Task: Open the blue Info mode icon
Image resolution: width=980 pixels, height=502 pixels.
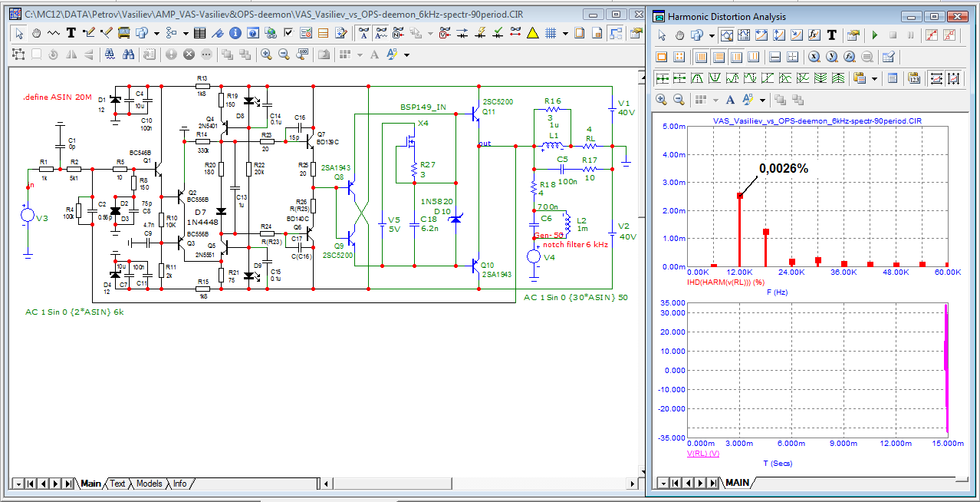Action: pyautogui.click(x=235, y=33)
